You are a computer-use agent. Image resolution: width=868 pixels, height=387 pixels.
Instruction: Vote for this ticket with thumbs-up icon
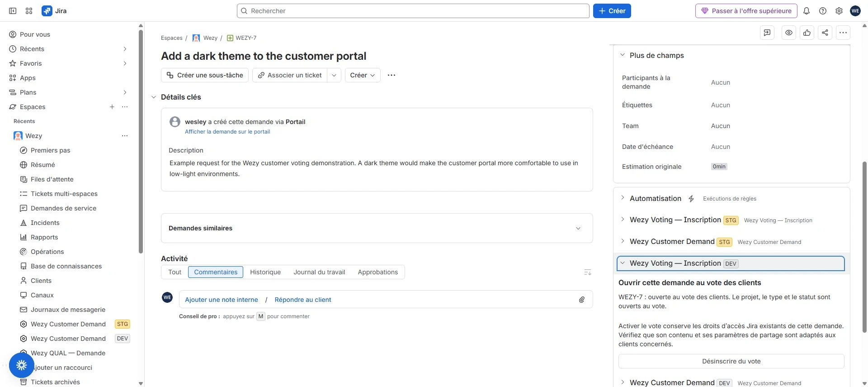click(807, 33)
